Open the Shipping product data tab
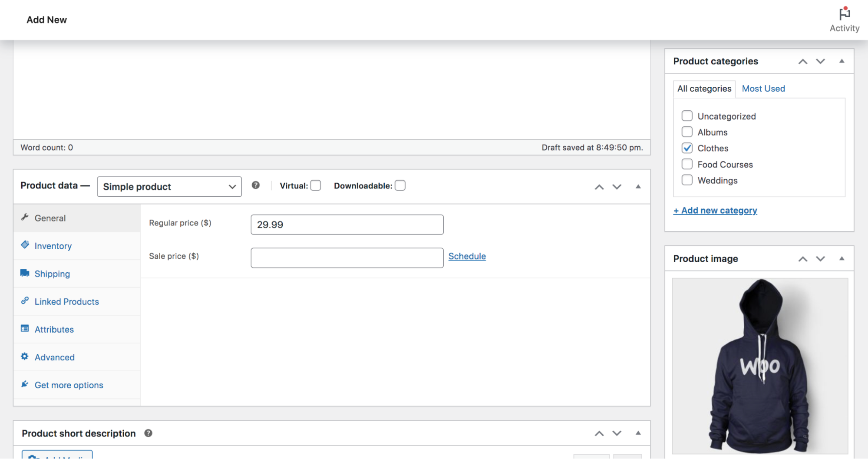Viewport: 868px width, 459px height. [x=77, y=274]
